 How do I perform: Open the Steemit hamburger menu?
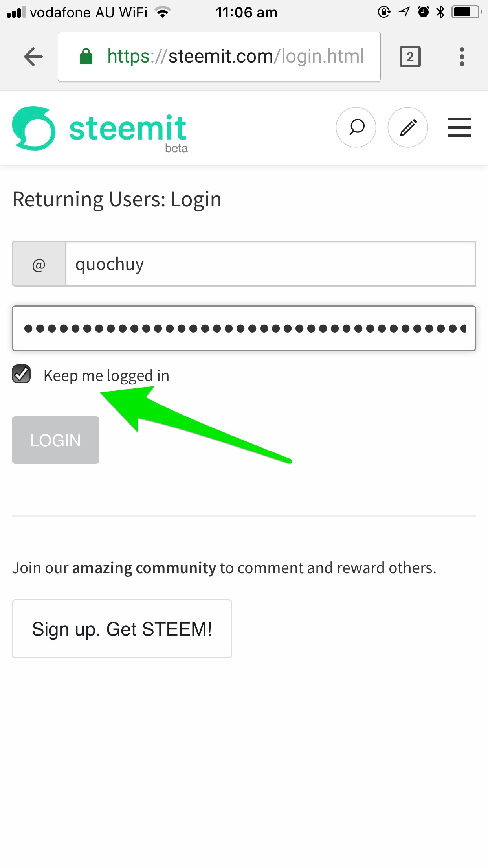point(459,127)
